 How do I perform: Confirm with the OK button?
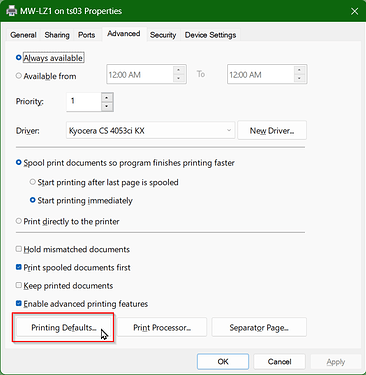tap(223, 362)
